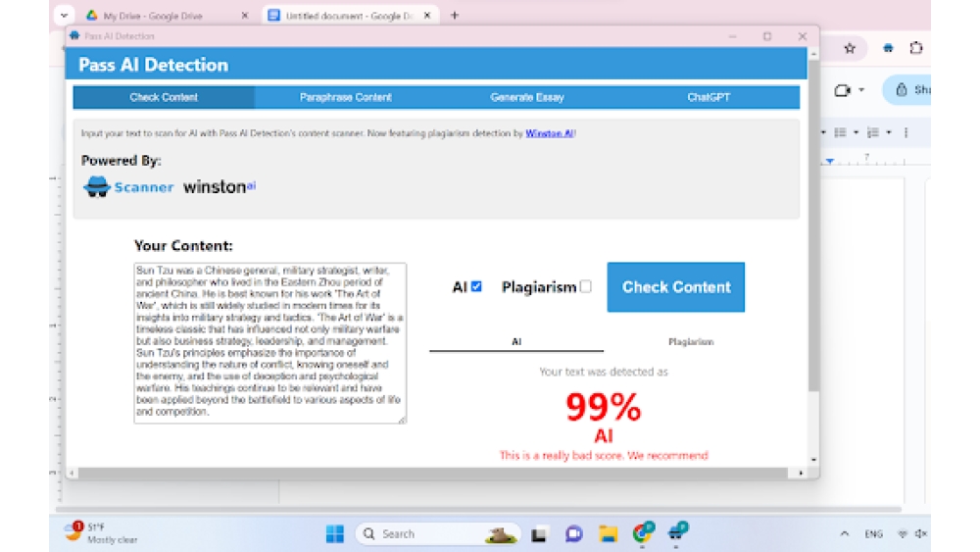This screenshot has width=980, height=552.
Task: Click the network Wi-Fi tray icon
Action: [902, 534]
